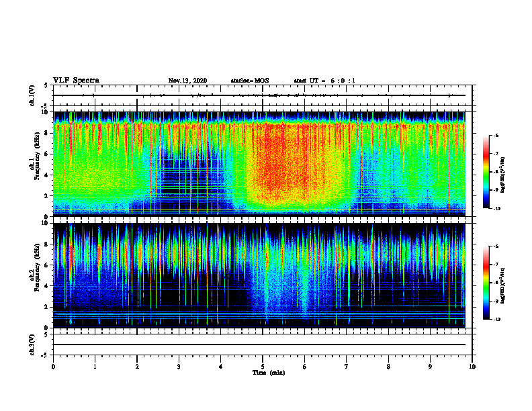
Task: Click the "ch.1(V)" axis label
Action: pos(32,95)
